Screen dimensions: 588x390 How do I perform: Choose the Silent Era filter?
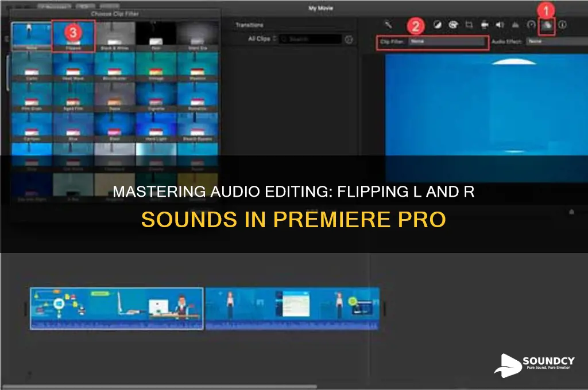pyautogui.click(x=198, y=36)
